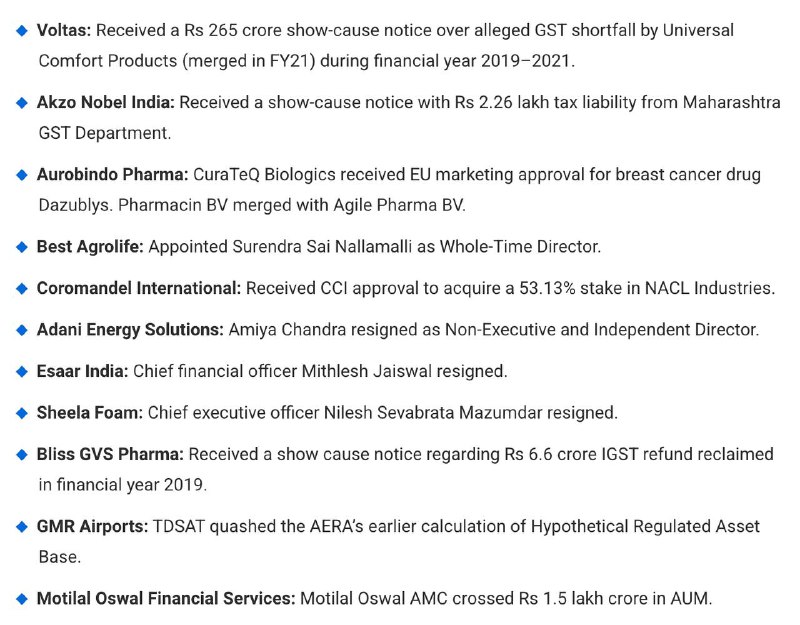Screen dimensions: 800x625
Task: Click the diamond bullet next to Sheela Foam
Action: [x=22, y=413]
